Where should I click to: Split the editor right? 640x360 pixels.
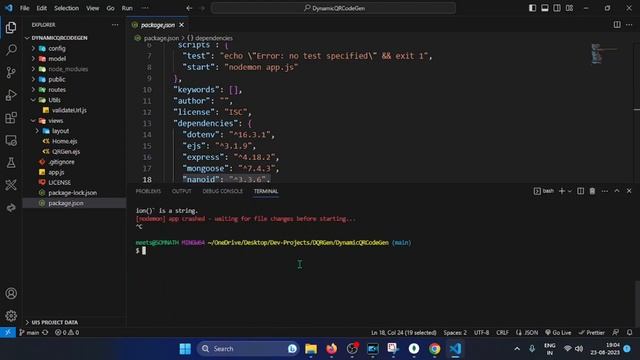click(x=617, y=25)
